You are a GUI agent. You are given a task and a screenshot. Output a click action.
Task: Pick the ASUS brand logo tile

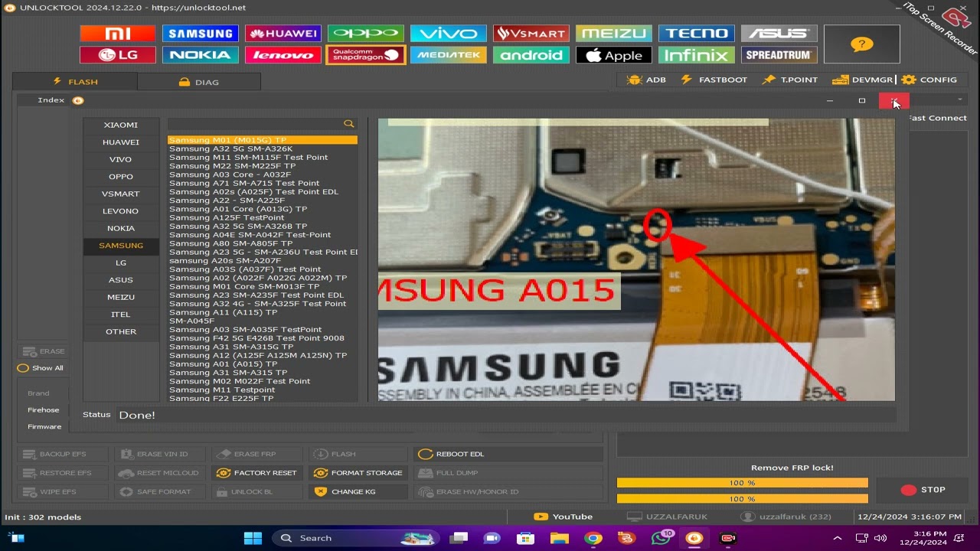(x=779, y=34)
